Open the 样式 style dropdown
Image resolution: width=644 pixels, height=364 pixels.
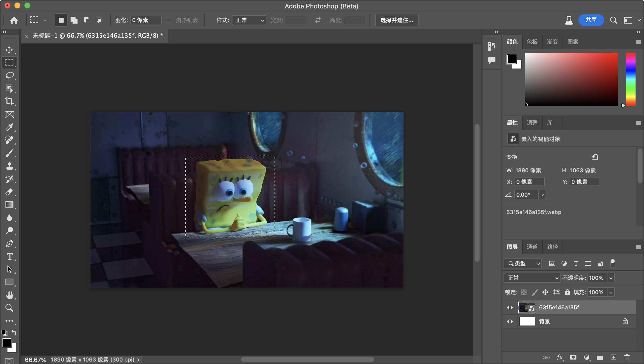(x=249, y=20)
